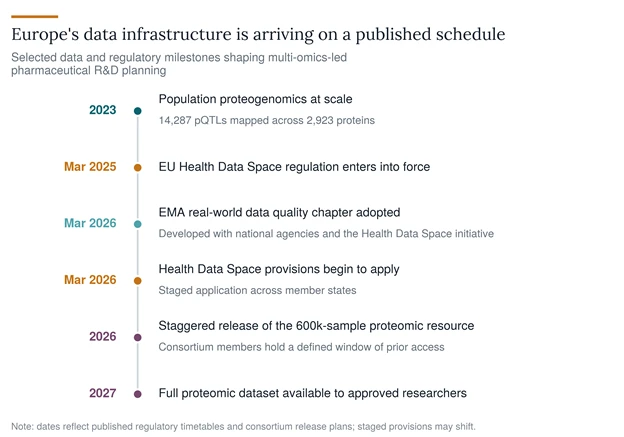Click the '14,287 pQTLs mapped' description text
The width and height of the screenshot is (624, 437).
click(267, 121)
